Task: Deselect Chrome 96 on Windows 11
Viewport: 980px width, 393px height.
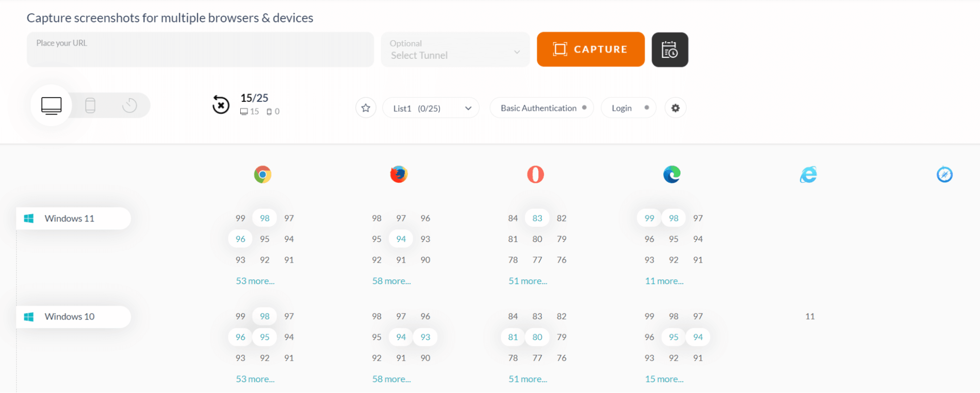Action: (x=240, y=239)
